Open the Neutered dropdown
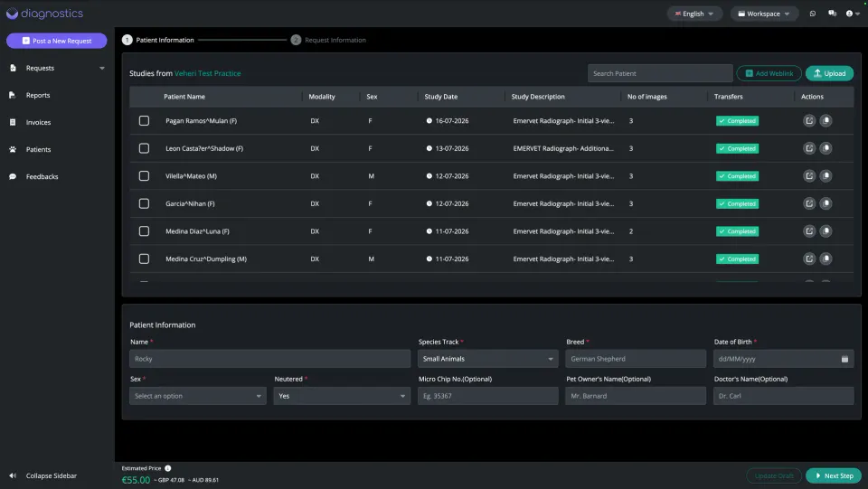This screenshot has height=489, width=868. [x=342, y=396]
